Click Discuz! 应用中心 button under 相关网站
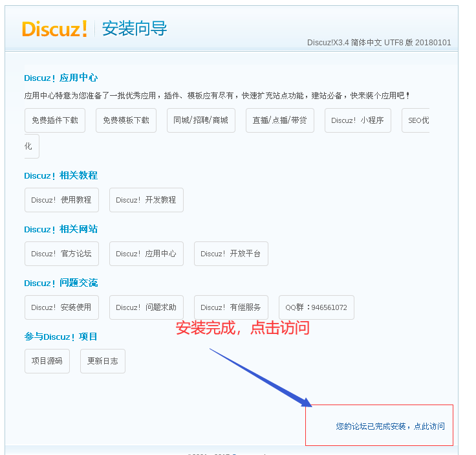This screenshot has width=476, height=455. click(x=146, y=254)
